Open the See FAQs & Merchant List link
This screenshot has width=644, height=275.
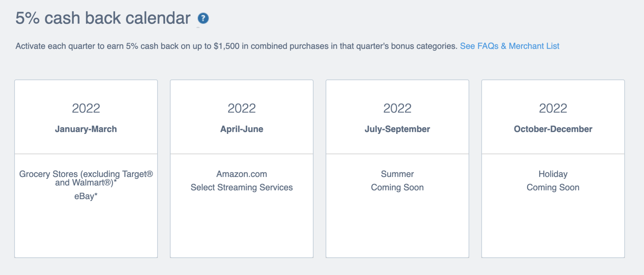point(509,46)
